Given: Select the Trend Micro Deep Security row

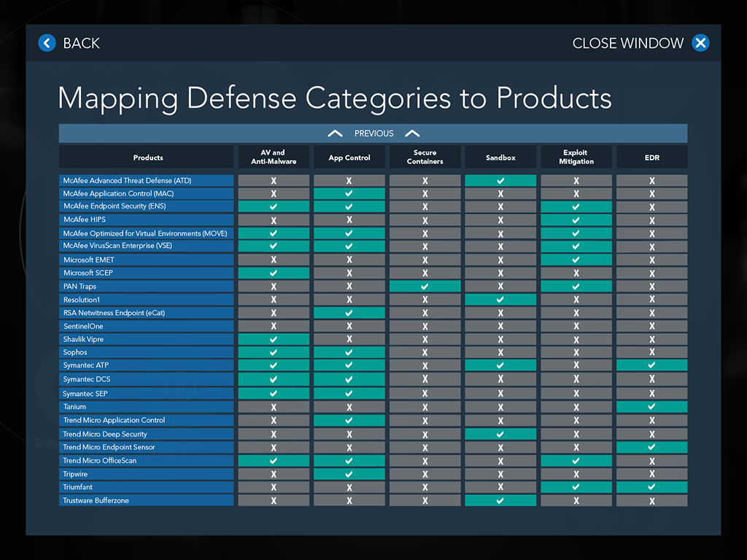Looking at the screenshot, I should coord(146,434).
